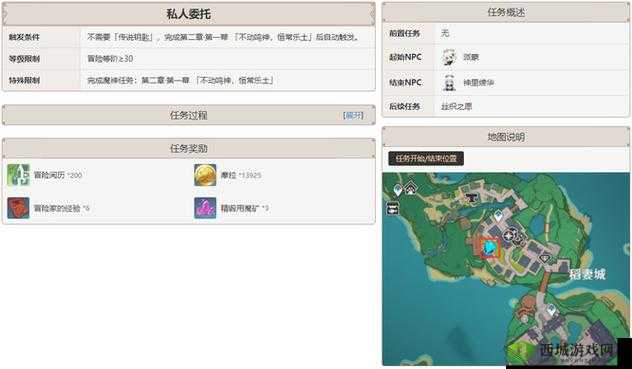Click the 特殊限制 row label
The image size is (632, 369).
[x=24, y=80]
